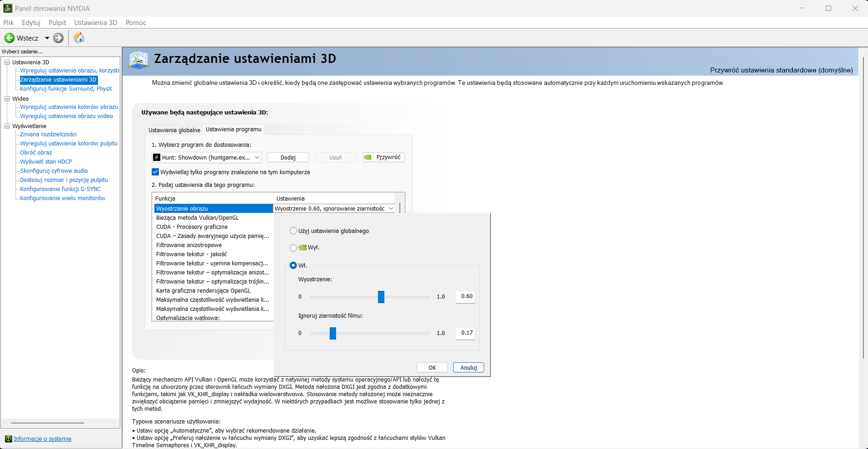Click the forward arrow navigation icon
Viewport: 868px width, 449px height.
[58, 38]
